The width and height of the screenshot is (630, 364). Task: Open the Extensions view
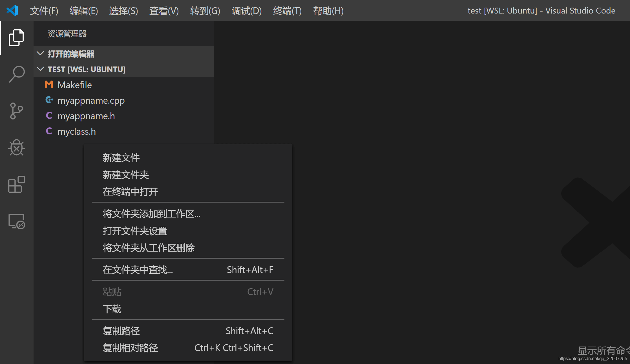coord(16,185)
